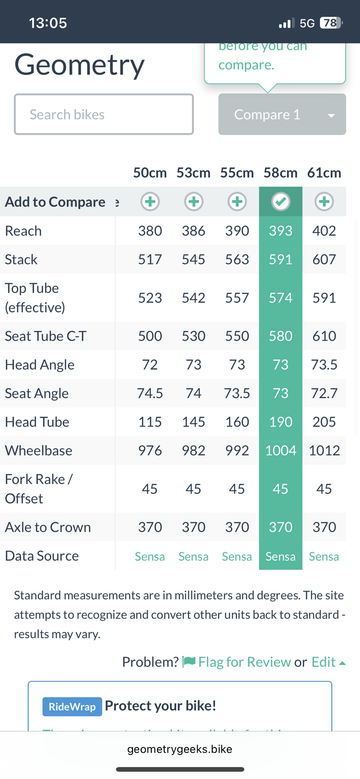The image size is (360, 779).
Task: Tap the RideWrap badge
Action: pos(72,706)
